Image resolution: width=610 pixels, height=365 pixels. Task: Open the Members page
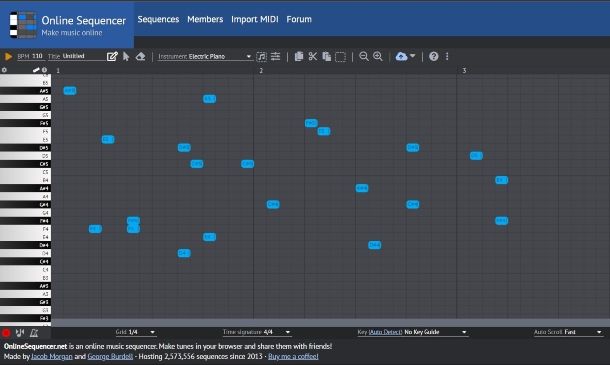tap(205, 19)
